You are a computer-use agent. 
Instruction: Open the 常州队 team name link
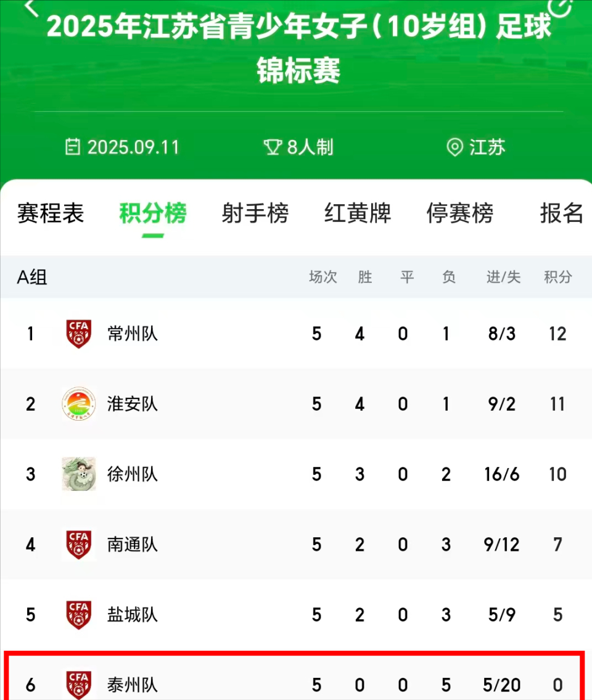pos(133,334)
